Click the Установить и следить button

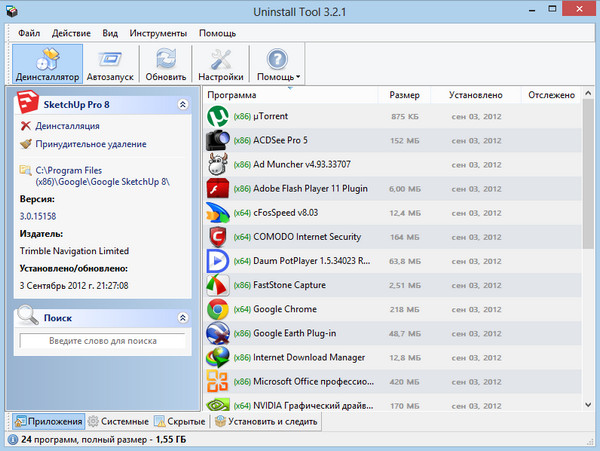266,422
